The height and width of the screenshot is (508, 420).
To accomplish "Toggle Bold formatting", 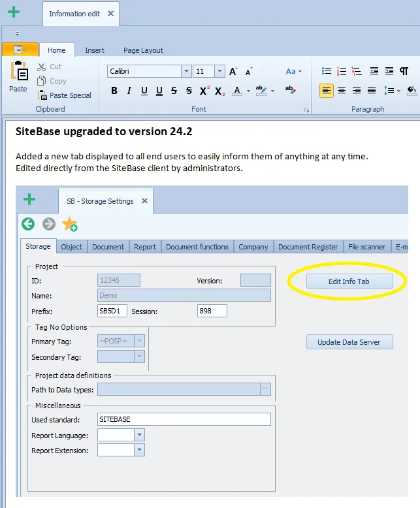I will (114, 91).
